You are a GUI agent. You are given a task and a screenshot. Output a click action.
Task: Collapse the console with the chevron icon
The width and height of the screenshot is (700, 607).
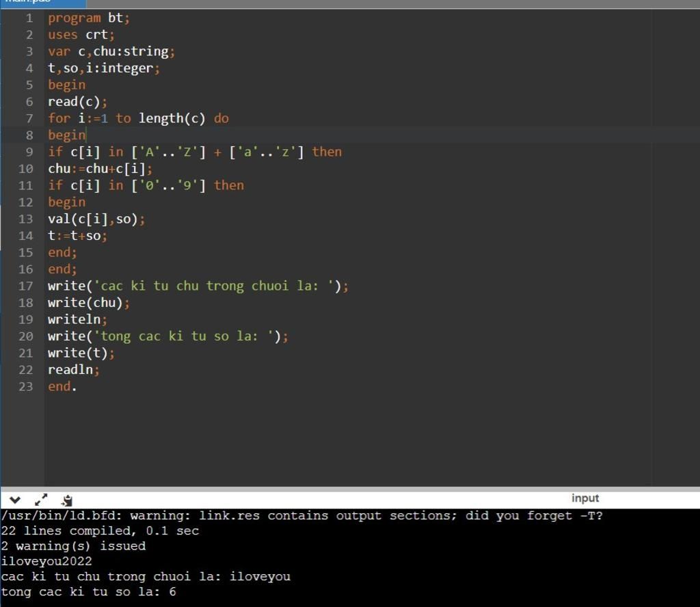tap(15, 500)
